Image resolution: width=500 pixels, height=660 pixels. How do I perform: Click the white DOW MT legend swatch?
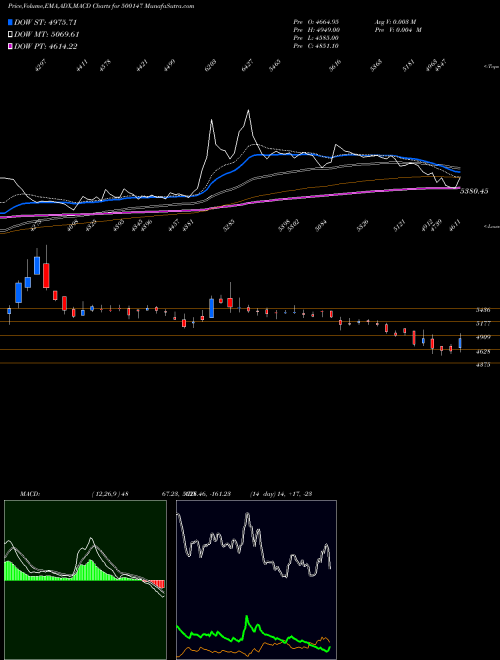[x=11, y=35]
